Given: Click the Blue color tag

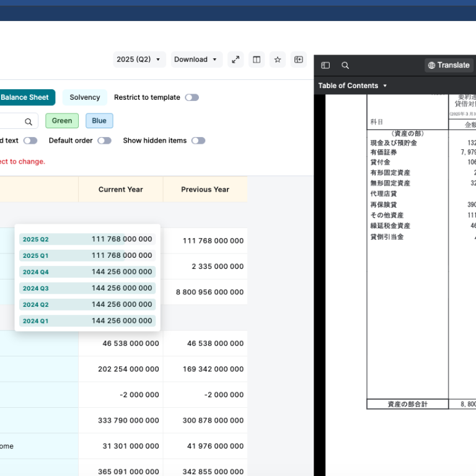Looking at the screenshot, I should point(99,121).
